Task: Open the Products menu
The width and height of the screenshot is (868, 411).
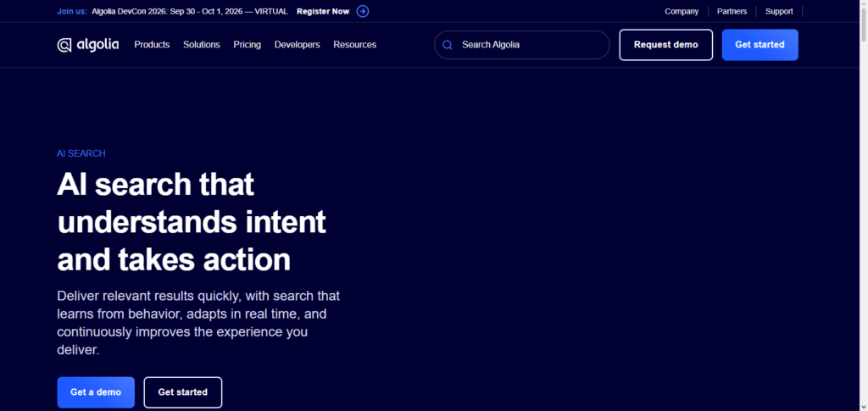Action: pyautogui.click(x=152, y=45)
